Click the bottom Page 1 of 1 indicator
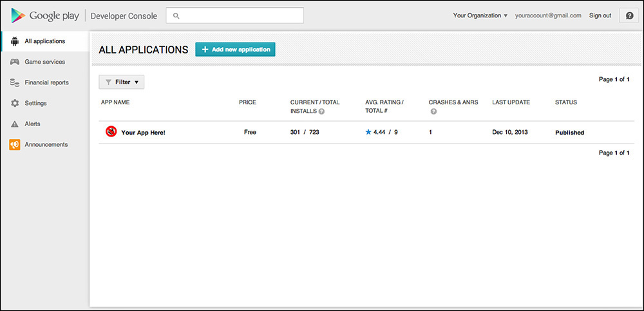Screen dimensions: 644x311 [614, 153]
